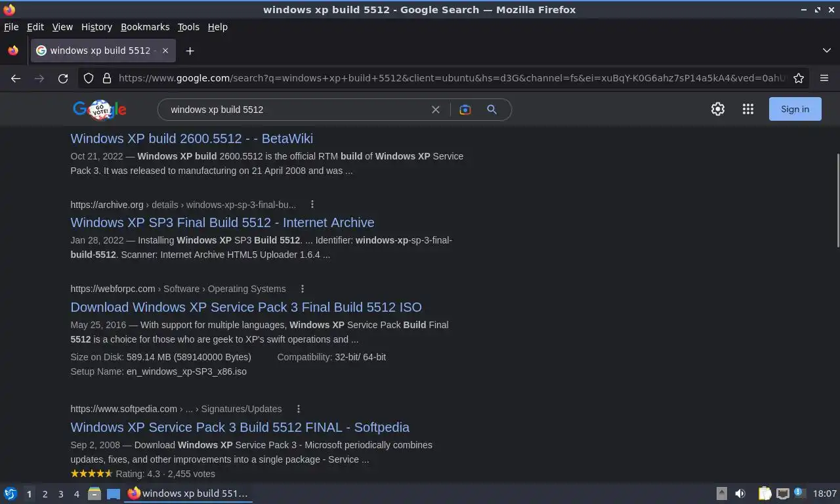Click into the Google search text field
The width and height of the screenshot is (840, 504).
[x=295, y=110]
